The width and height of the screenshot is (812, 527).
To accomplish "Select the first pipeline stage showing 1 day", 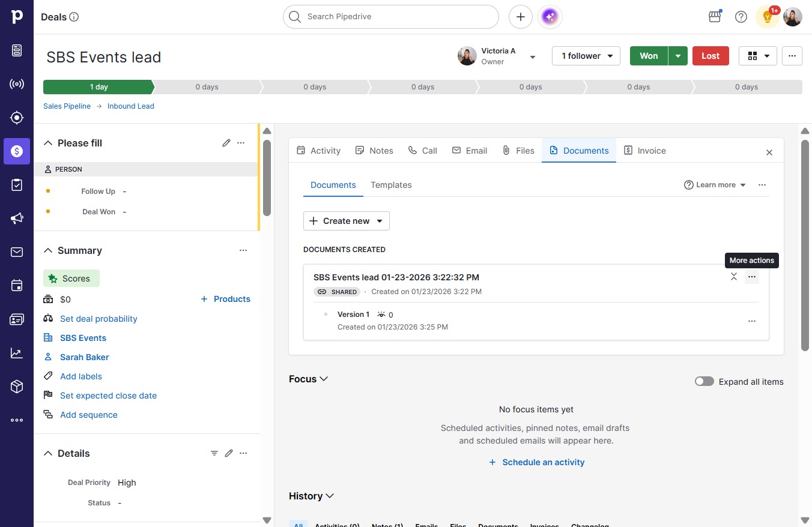I will pos(98,87).
